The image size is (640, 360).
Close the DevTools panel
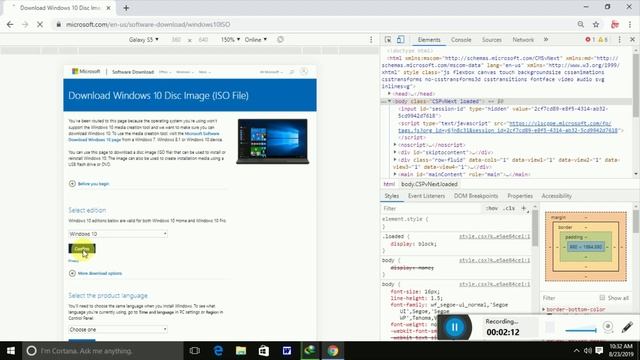tap(632, 40)
